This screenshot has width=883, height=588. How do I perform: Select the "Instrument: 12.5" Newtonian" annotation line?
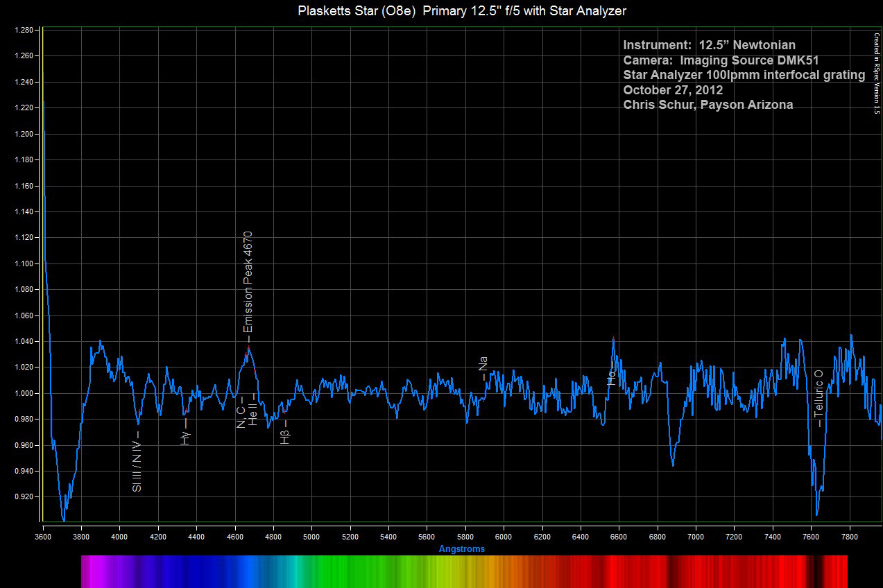710,46
